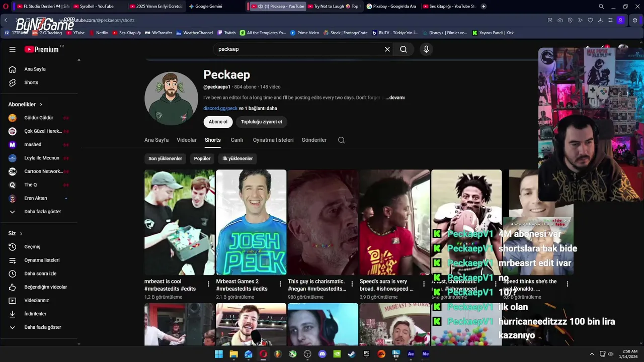The width and height of the screenshot is (644, 362).
Task: Open the Opera GX menu logo
Action: pos(5,7)
